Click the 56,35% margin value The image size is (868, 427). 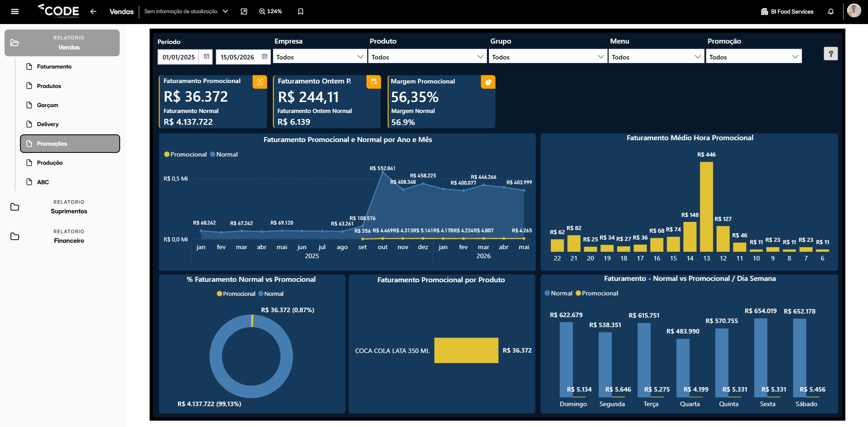[414, 97]
